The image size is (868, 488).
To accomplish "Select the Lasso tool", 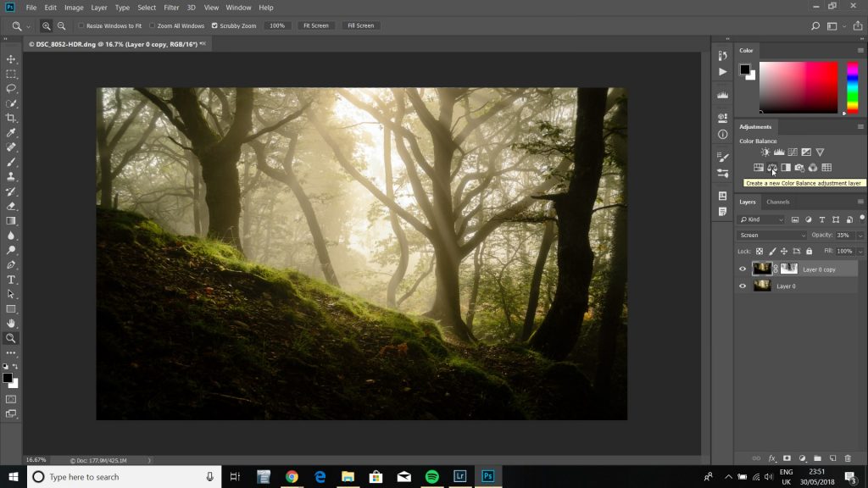I will point(11,88).
